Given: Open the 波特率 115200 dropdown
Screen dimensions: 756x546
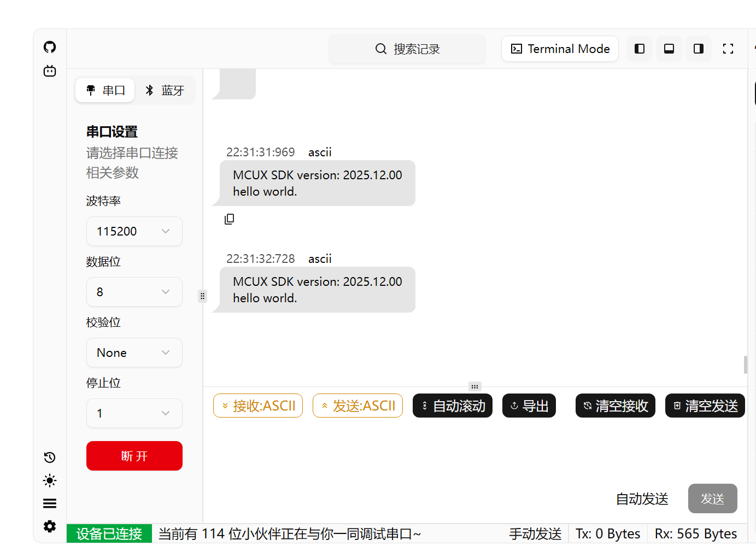Looking at the screenshot, I should pyautogui.click(x=134, y=231).
